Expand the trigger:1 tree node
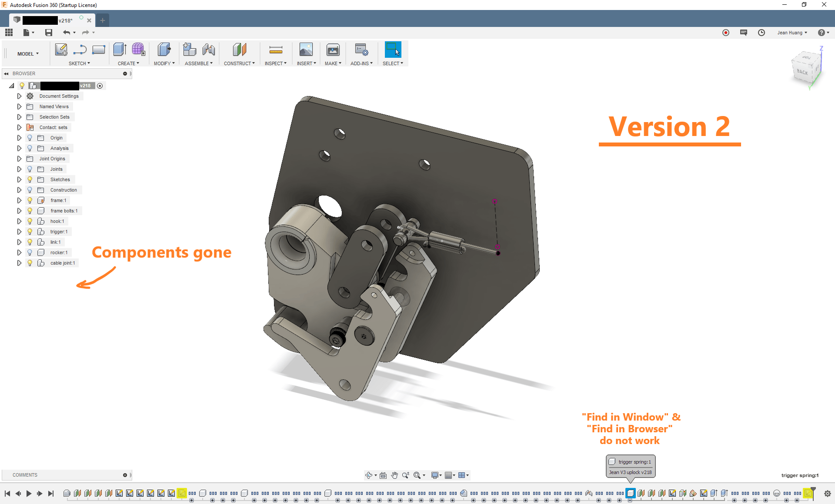The height and width of the screenshot is (504, 835). tap(19, 232)
